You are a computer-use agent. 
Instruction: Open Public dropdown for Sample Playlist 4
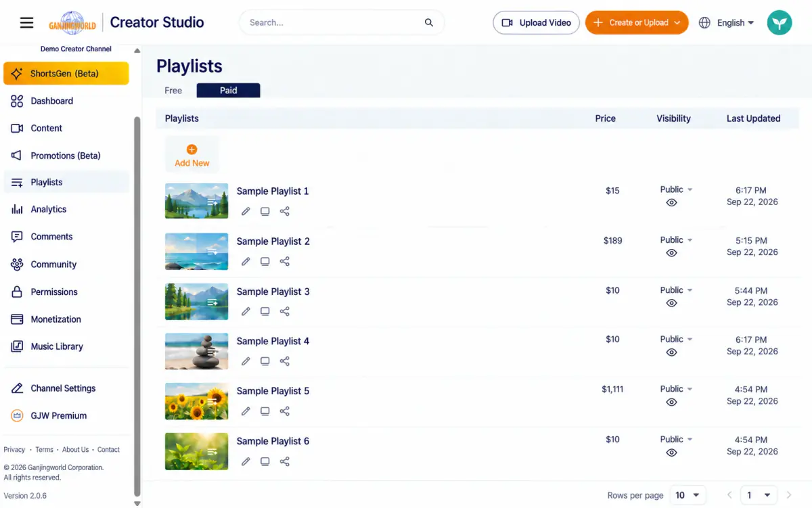[676, 339]
